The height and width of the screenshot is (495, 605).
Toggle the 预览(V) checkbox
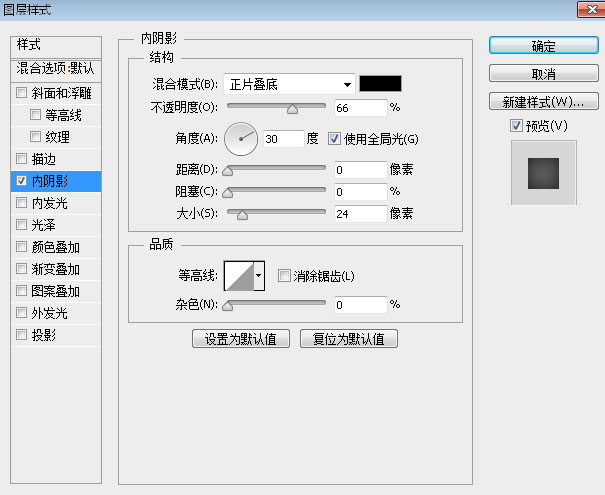(516, 126)
